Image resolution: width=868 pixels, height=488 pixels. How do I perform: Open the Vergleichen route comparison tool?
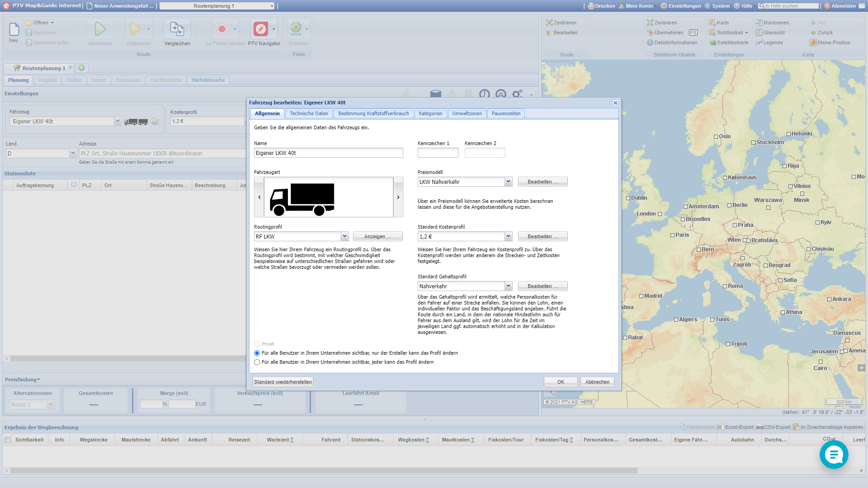[x=177, y=29]
